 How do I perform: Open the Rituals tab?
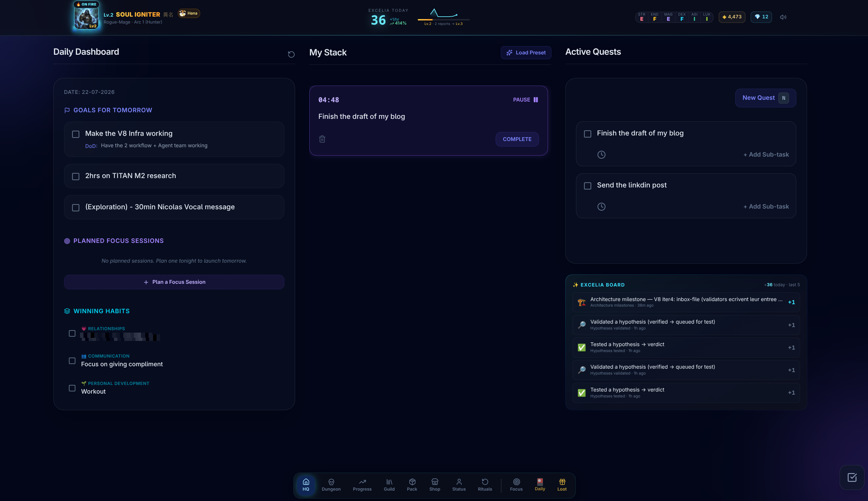(x=485, y=485)
